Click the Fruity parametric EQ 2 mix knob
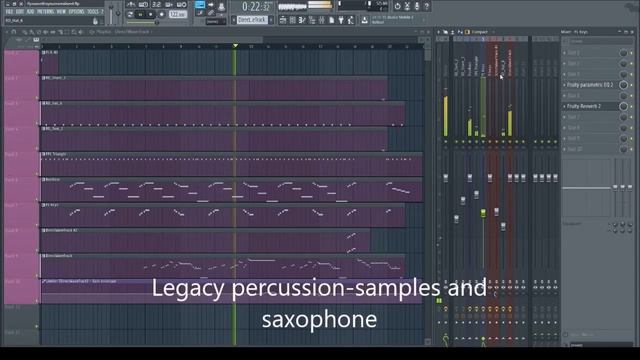Screen dimensions: 640x360 [x=623, y=85]
